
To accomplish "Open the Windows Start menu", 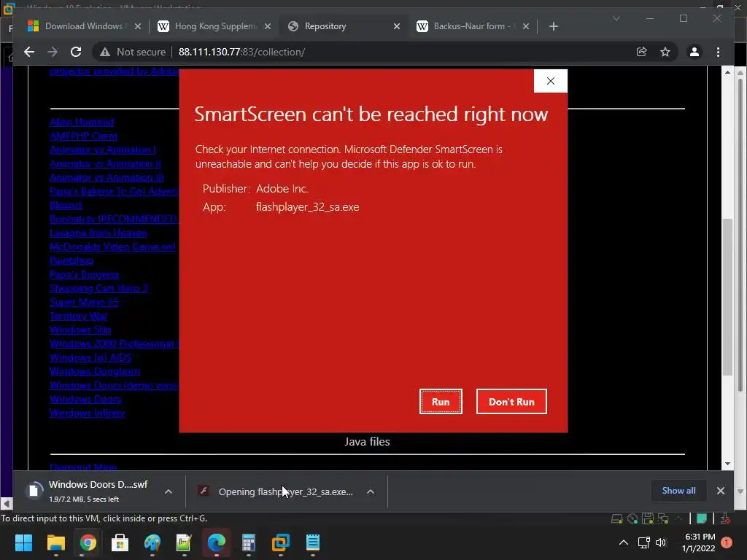I will 23,542.
